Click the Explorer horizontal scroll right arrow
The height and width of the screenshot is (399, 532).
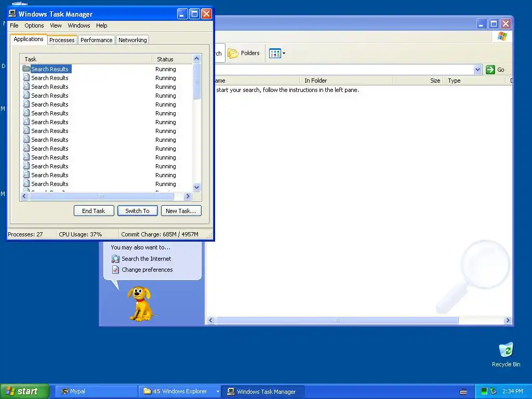click(x=508, y=320)
